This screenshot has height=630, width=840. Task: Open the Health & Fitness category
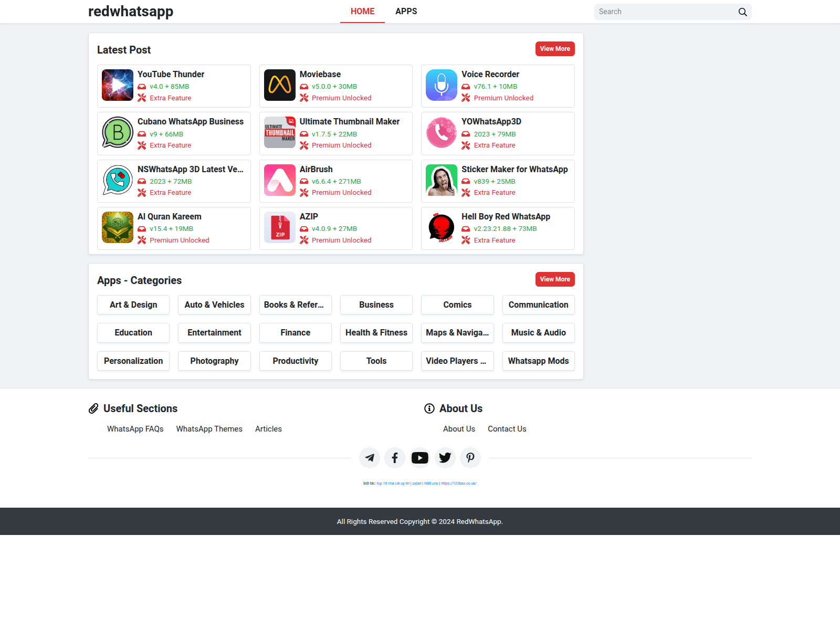376,333
